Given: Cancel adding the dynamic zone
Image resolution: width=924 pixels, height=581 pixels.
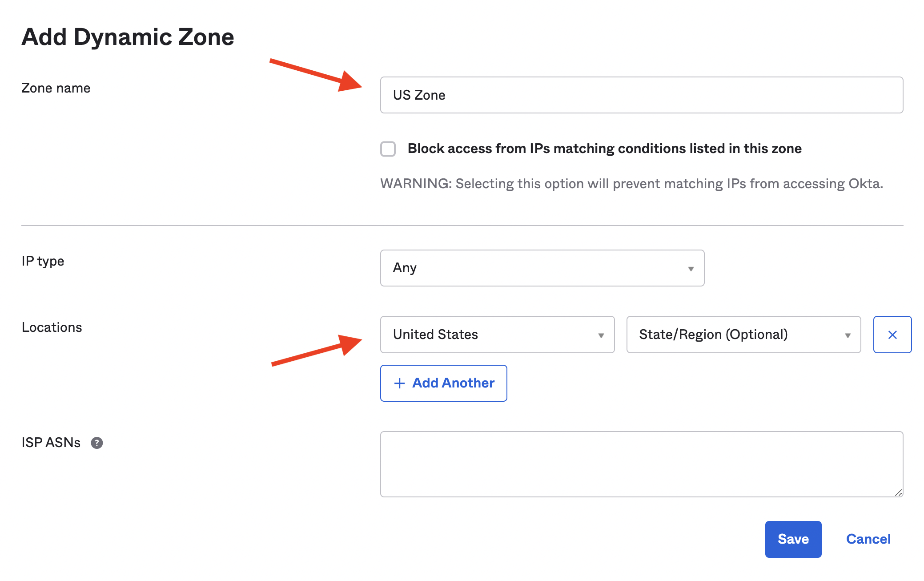Looking at the screenshot, I should coord(868,539).
